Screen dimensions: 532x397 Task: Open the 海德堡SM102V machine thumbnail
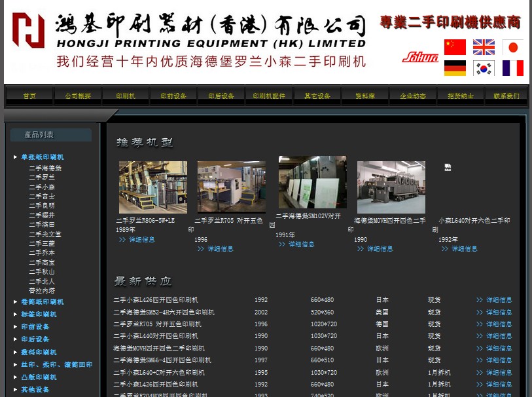click(313, 182)
